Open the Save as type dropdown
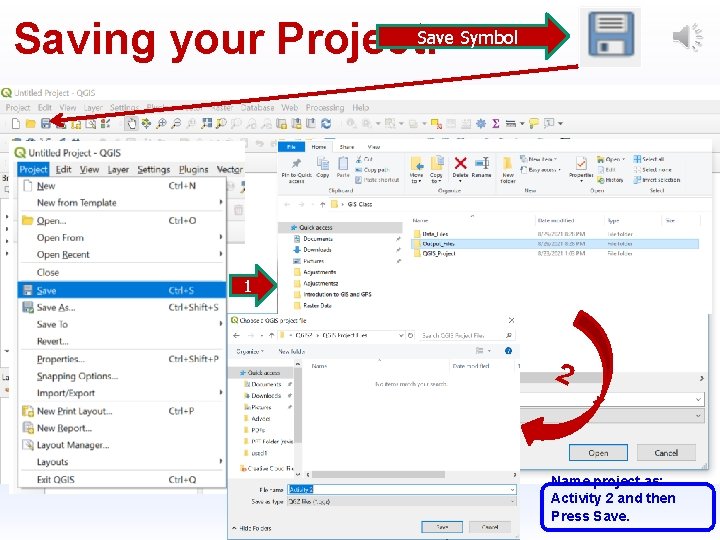Screen dimensions: 720x540 pyautogui.click(x=402, y=502)
